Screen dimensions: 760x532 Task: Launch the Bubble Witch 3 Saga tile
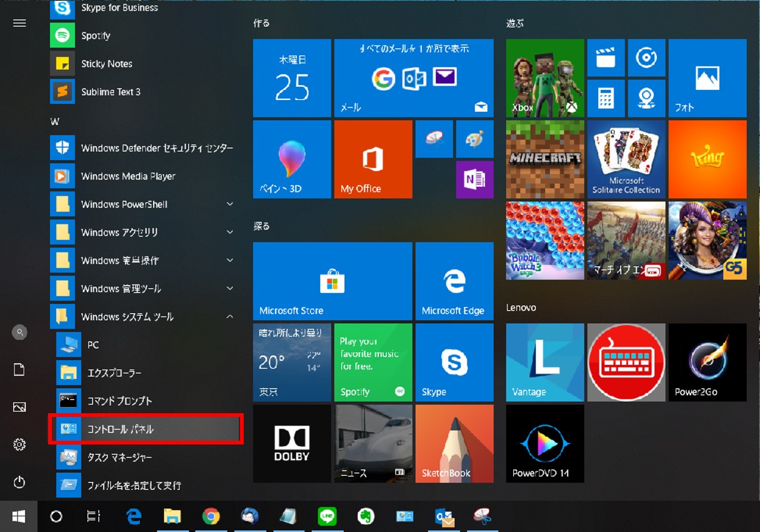click(x=545, y=241)
